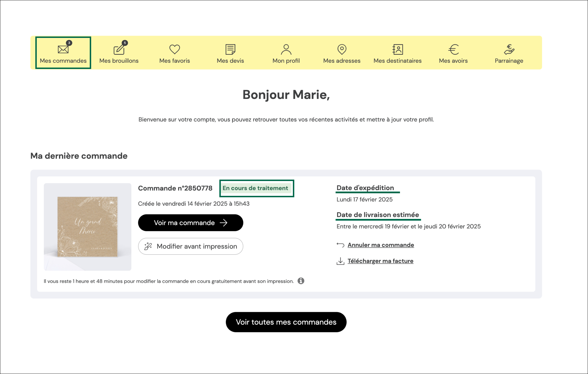The image size is (588, 374).
Task: Click the Parrainage hand-with-euro icon
Action: coord(509,49)
